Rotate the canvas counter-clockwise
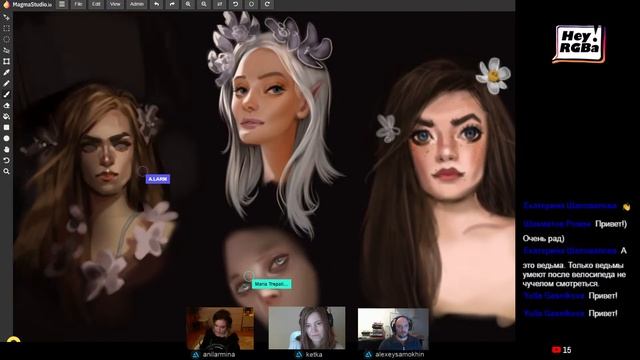The image size is (640, 360). click(x=236, y=4)
